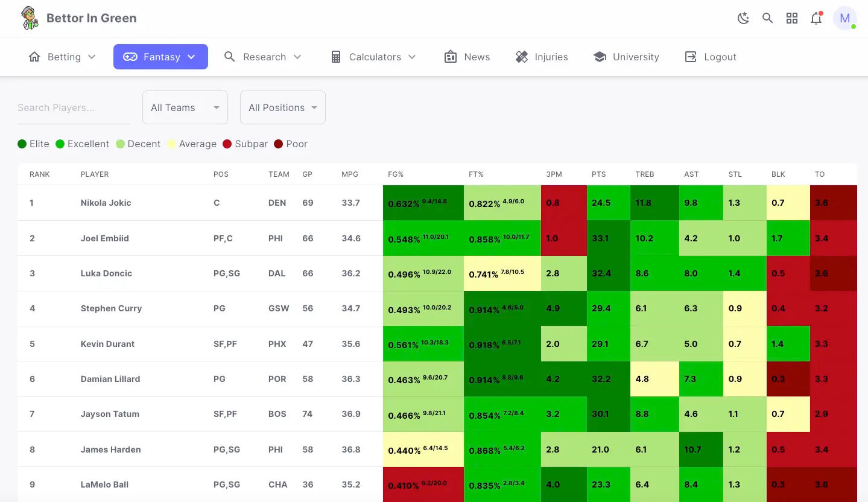The image size is (868, 502).
Task: Click the Injuries bandage icon
Action: 522,57
